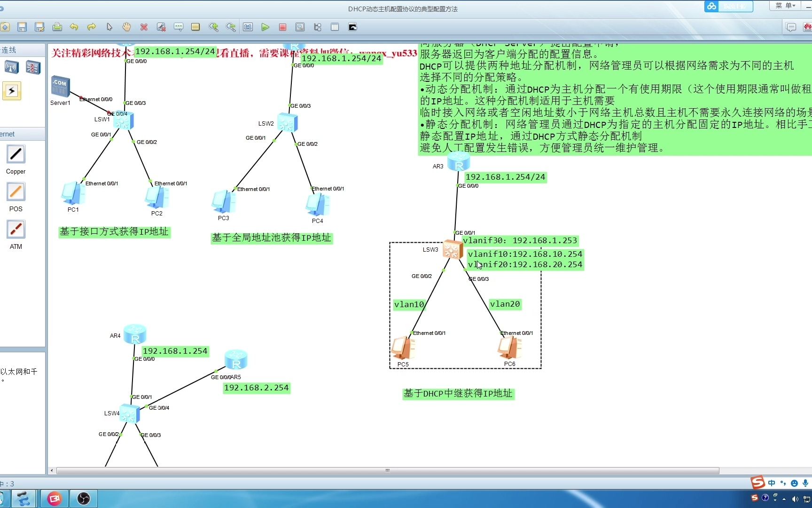Open the OBS Studio taskbar icon
Image resolution: width=812 pixels, height=508 pixels.
tap(84, 499)
